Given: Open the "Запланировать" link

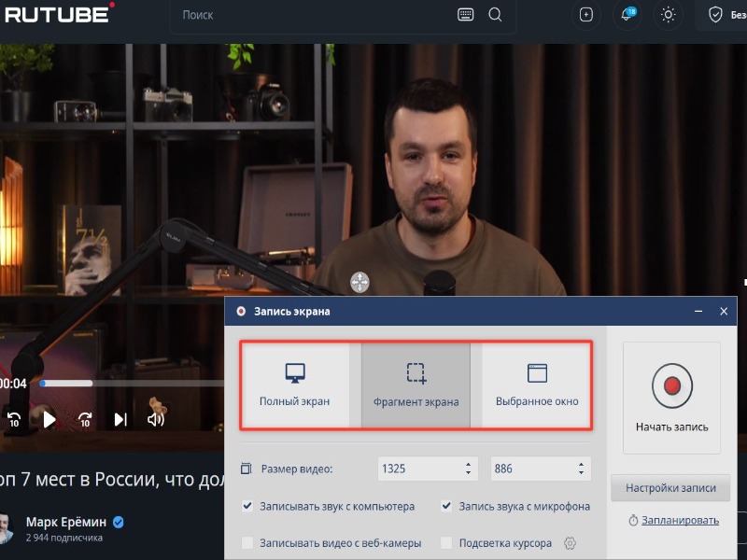Looking at the screenshot, I should [678, 520].
